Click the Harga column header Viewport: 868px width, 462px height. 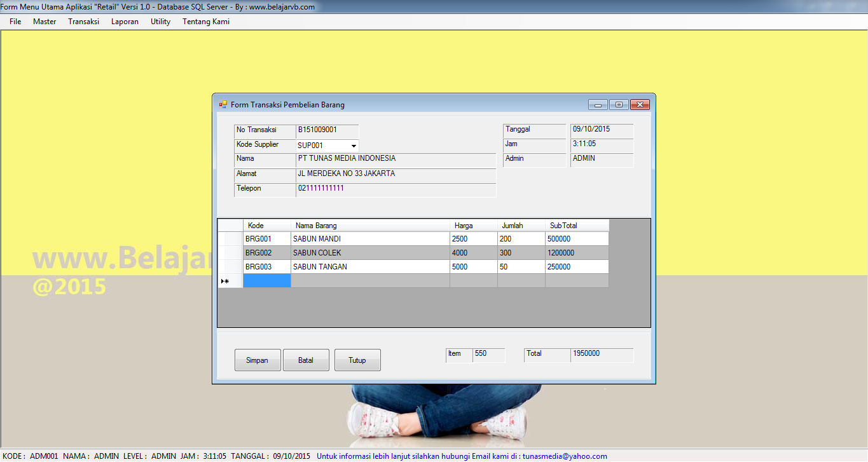(x=474, y=226)
